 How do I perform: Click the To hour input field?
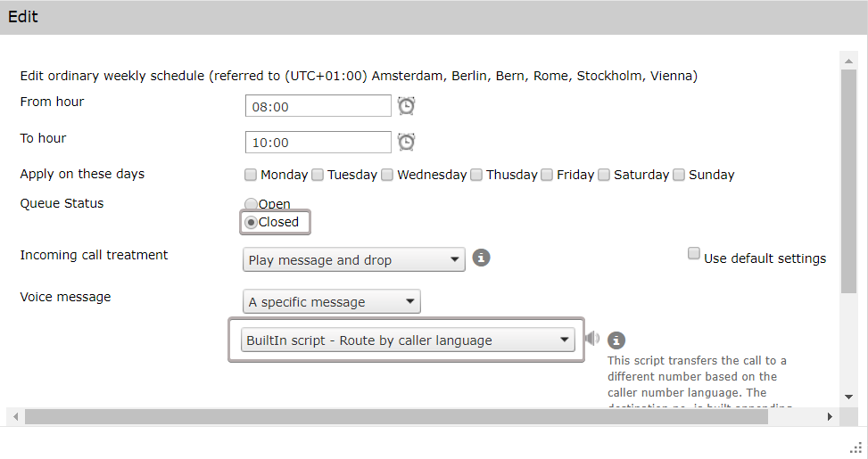tap(318, 142)
